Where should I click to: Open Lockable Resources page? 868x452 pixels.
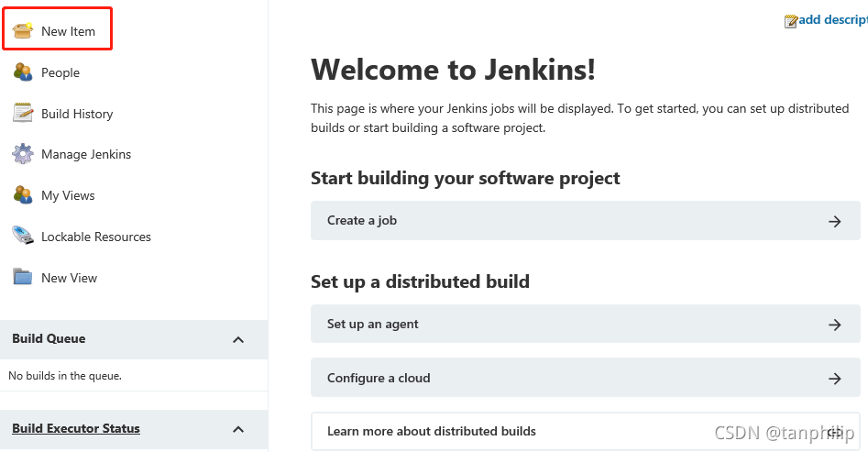tap(96, 237)
